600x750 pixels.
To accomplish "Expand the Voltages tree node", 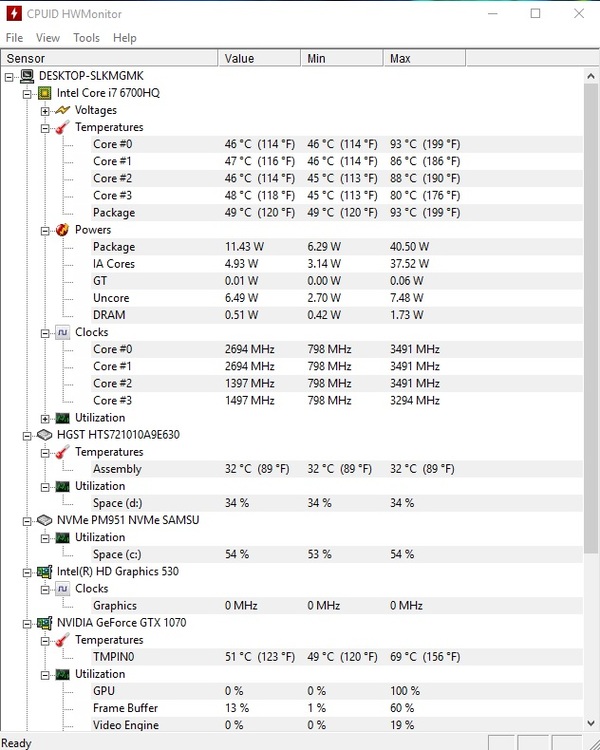I will 45,110.
